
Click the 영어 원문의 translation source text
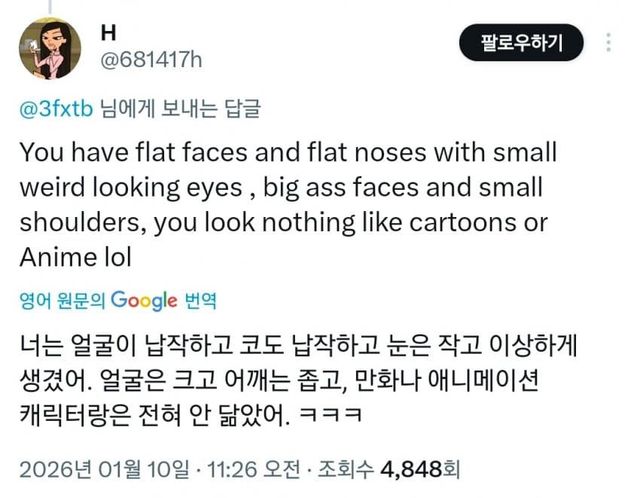coord(62,300)
